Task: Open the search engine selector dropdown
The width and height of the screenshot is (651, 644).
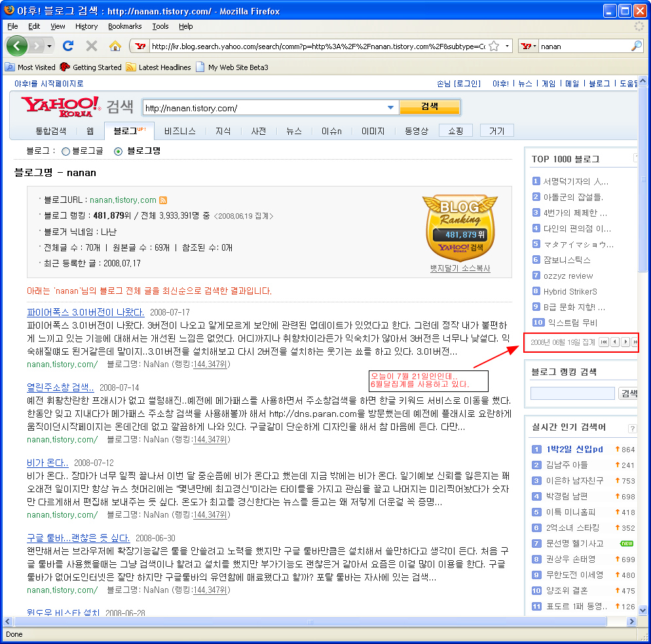Action: point(529,46)
